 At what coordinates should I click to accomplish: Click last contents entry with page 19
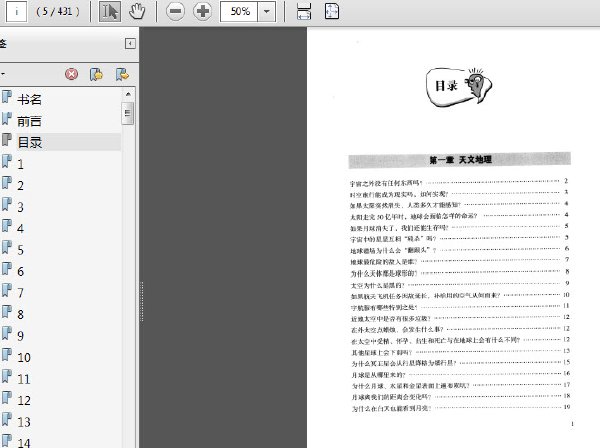tap(461, 408)
